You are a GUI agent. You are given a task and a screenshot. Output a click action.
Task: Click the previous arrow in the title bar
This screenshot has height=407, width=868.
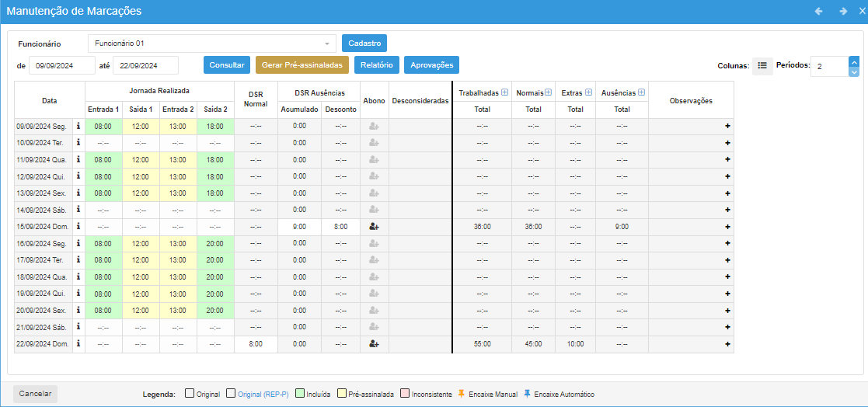coord(818,12)
